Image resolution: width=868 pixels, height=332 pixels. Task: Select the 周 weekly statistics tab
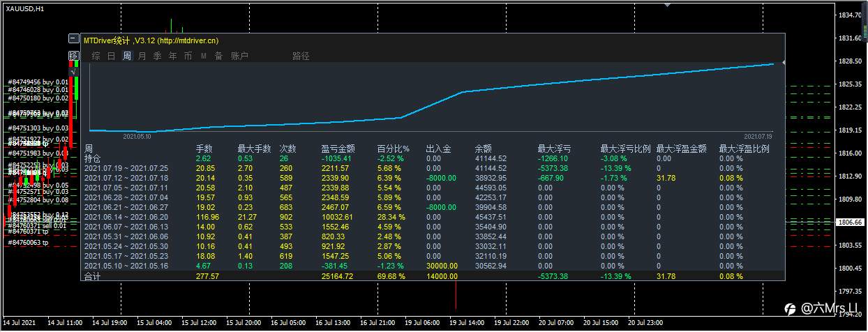tap(126, 56)
